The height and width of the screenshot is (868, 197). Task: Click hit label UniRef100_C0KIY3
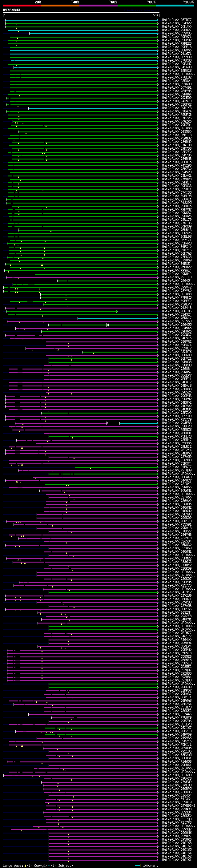coord(176,108)
